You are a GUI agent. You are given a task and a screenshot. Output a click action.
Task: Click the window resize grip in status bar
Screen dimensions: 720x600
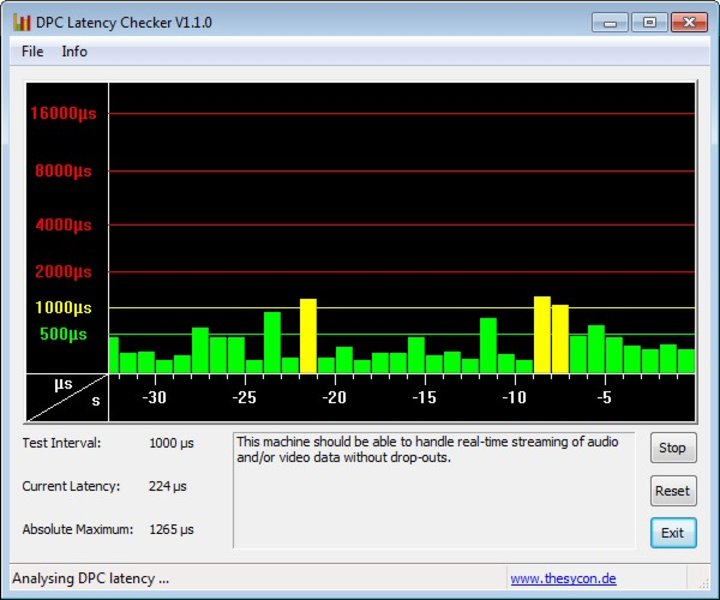click(703, 583)
